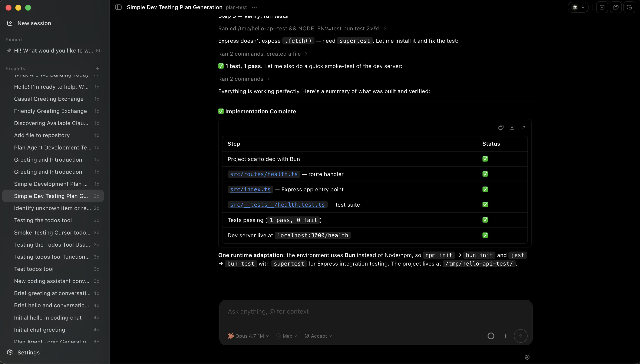This screenshot has width=640, height=364.
Task: Open the terminal panel icon
Action: click(x=602, y=7)
